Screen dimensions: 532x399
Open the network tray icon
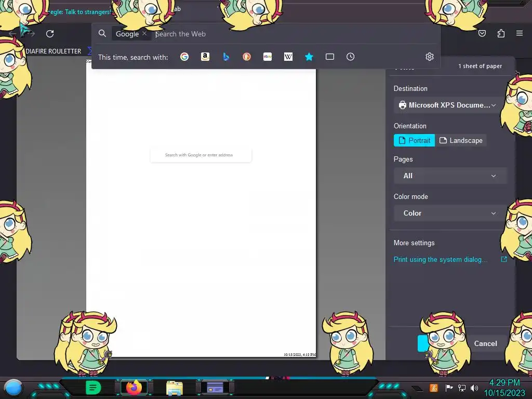click(x=462, y=388)
